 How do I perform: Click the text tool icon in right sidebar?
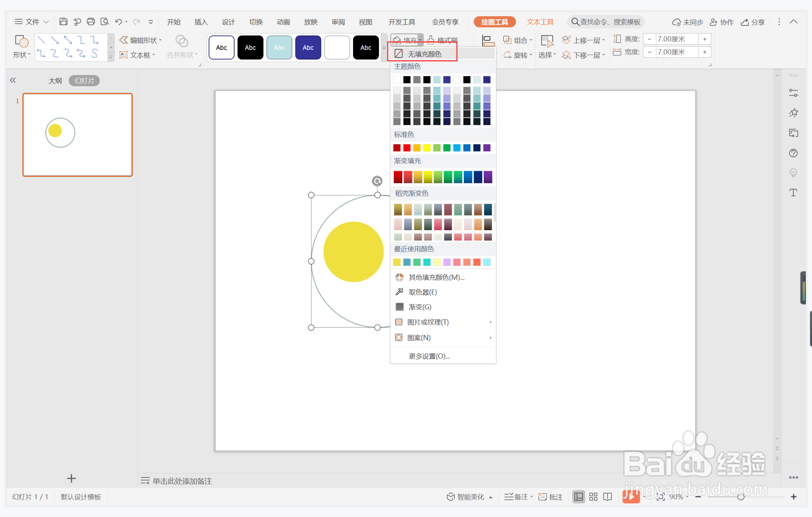click(793, 193)
